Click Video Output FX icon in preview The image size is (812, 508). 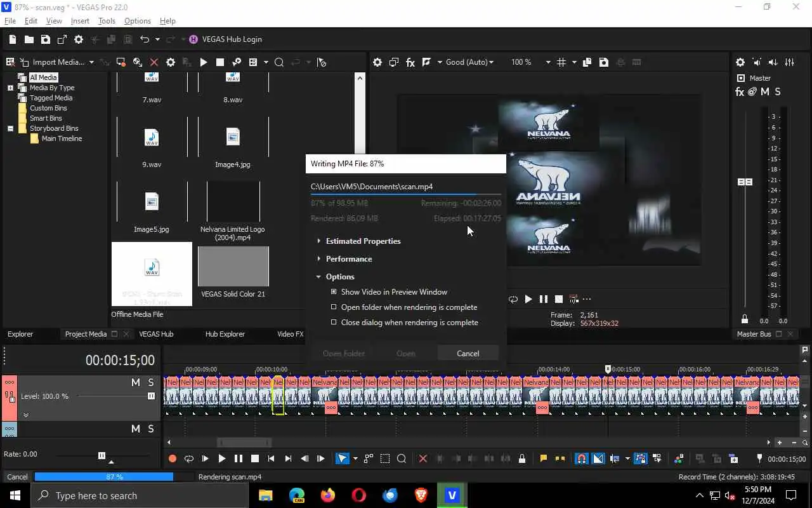pos(410,62)
